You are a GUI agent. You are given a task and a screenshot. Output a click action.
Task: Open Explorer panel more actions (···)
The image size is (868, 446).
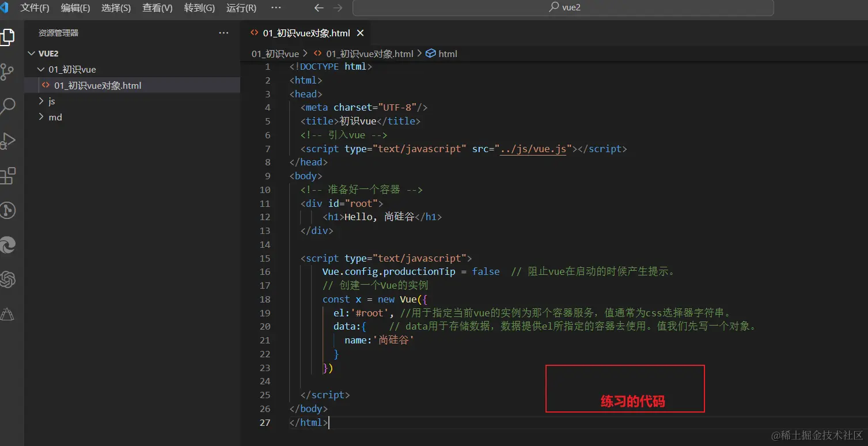click(x=223, y=33)
